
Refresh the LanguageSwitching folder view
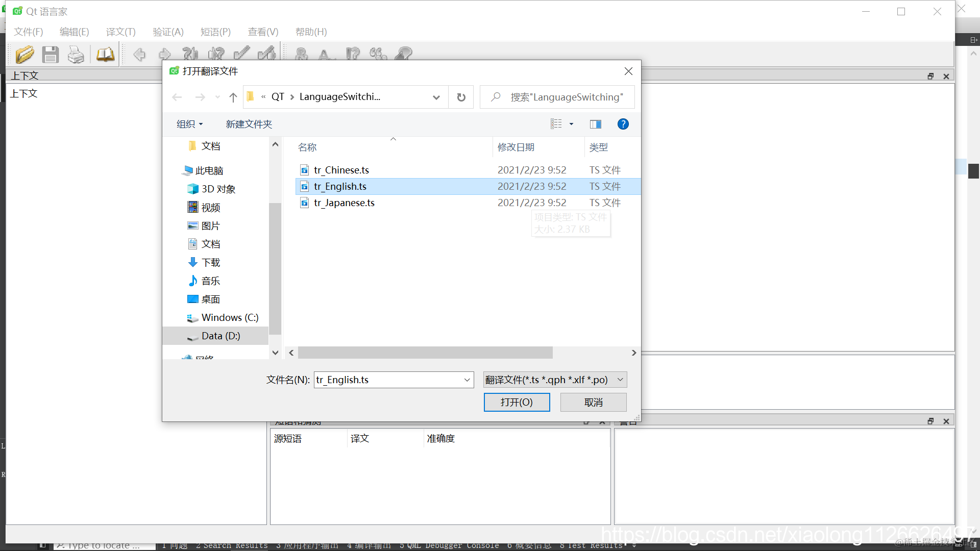pos(461,97)
